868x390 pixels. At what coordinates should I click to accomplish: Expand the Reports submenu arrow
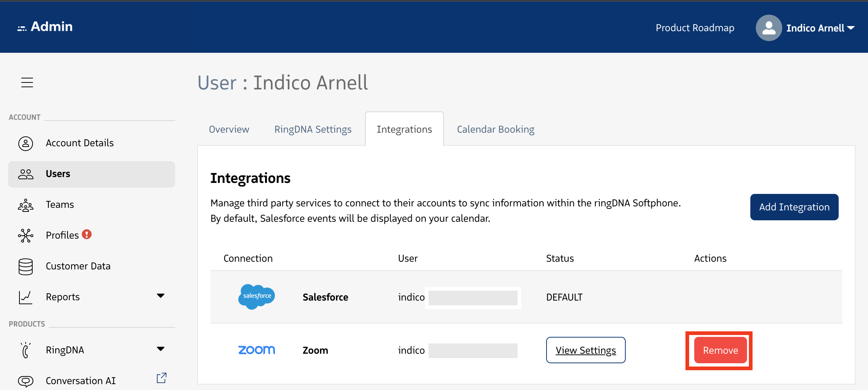point(161,296)
